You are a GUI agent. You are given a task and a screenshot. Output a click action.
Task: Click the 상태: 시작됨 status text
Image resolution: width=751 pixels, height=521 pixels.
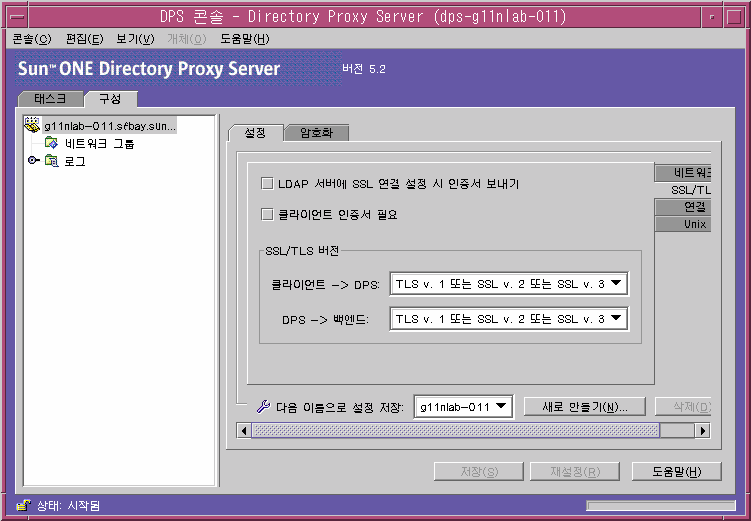pos(68,506)
